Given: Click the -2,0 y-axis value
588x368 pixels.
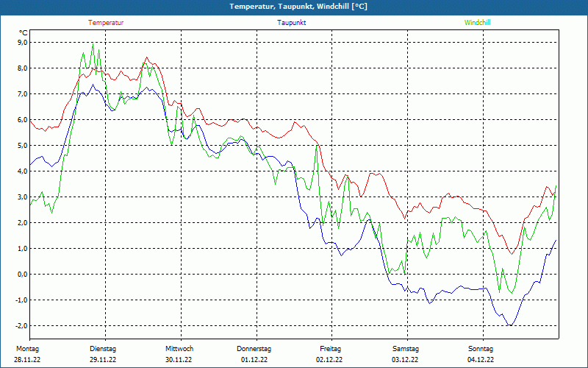Looking at the screenshot, I should (x=22, y=325).
